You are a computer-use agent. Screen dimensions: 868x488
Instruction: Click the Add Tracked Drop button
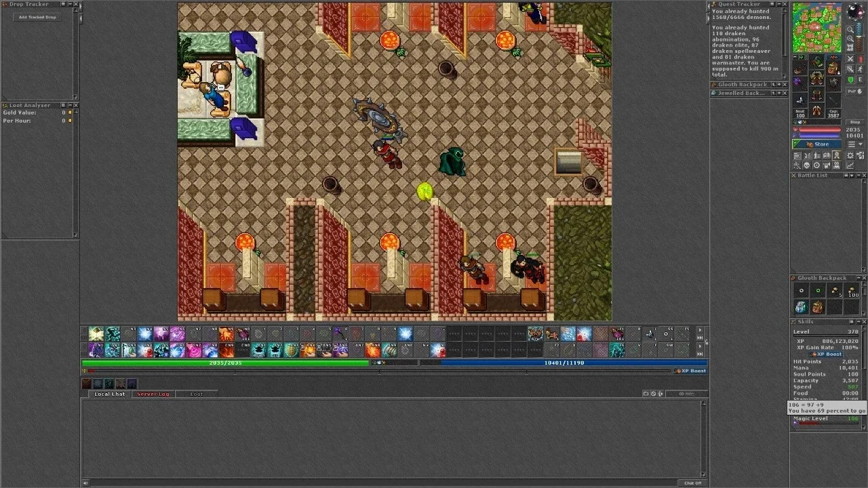[x=38, y=17]
